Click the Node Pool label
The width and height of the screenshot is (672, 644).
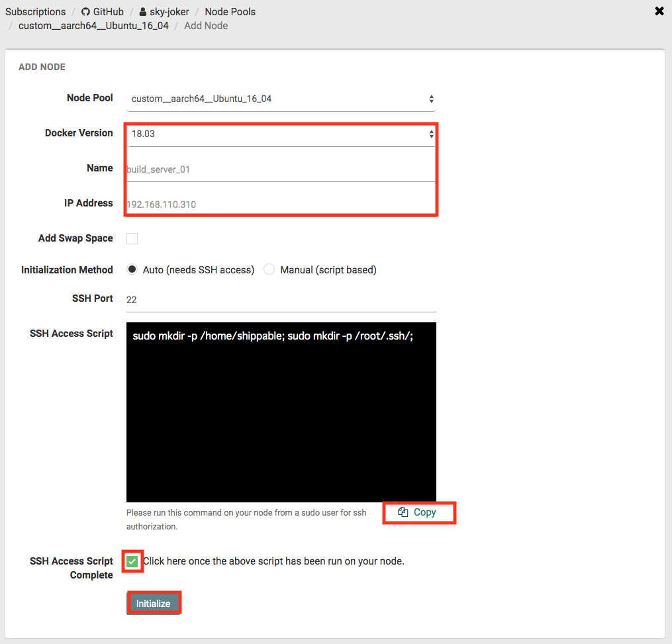[89, 98]
